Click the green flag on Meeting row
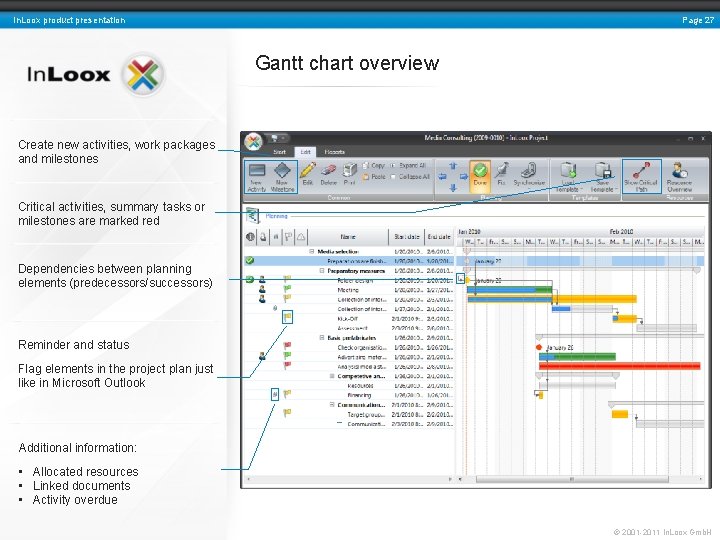Image resolution: width=720 pixels, height=540 pixels. 287,289
